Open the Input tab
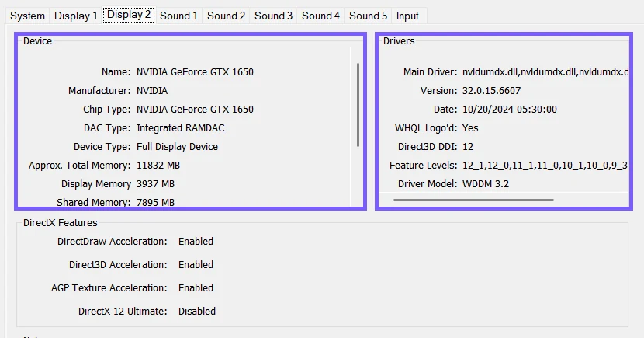The width and height of the screenshot is (644, 338). 407,16
